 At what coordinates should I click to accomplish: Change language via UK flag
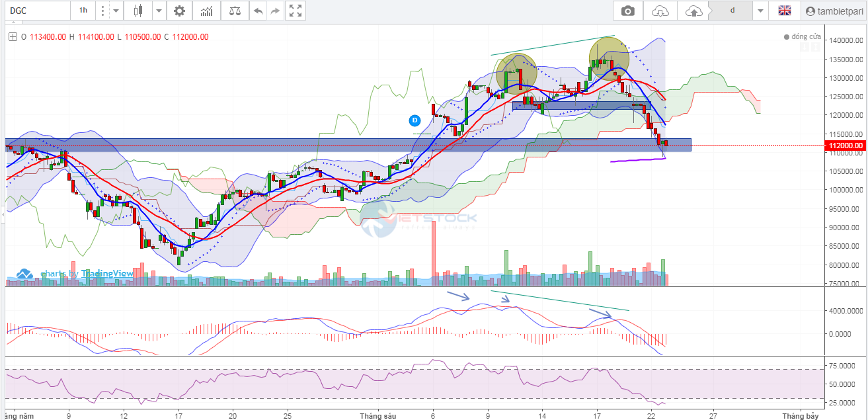tap(785, 11)
